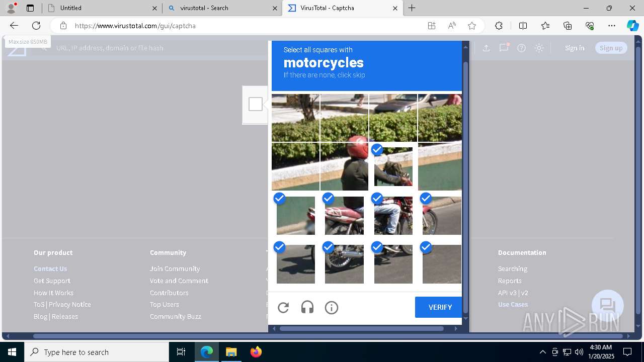644x362 pixels.
Task: Open the Vote and Comment link
Action: 179,281
